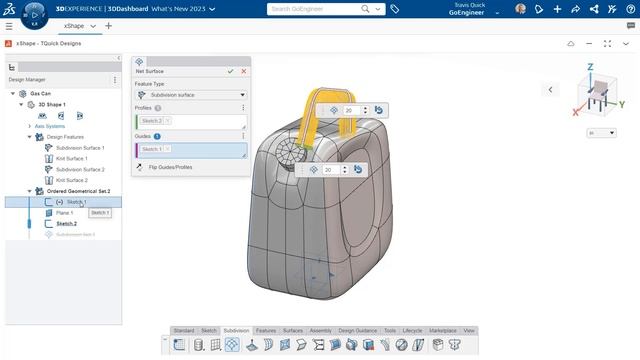Add a new dashboard tab
Viewport: 640px width, 360px height.
click(108, 26)
